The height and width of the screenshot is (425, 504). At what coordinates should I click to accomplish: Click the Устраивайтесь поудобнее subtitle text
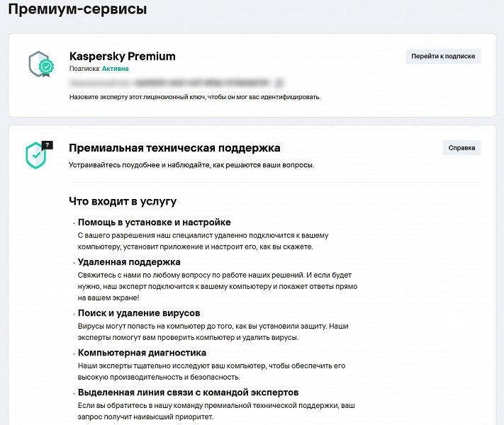191,165
